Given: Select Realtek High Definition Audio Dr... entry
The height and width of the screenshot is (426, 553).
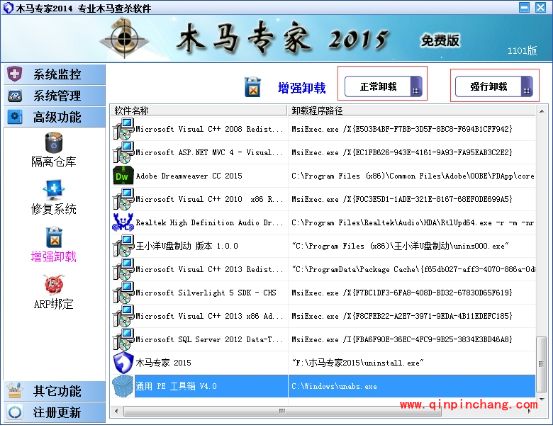Looking at the screenshot, I should click(x=209, y=223).
